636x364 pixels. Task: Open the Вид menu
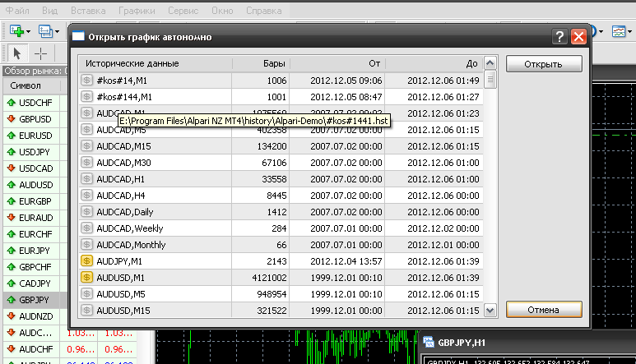point(50,11)
